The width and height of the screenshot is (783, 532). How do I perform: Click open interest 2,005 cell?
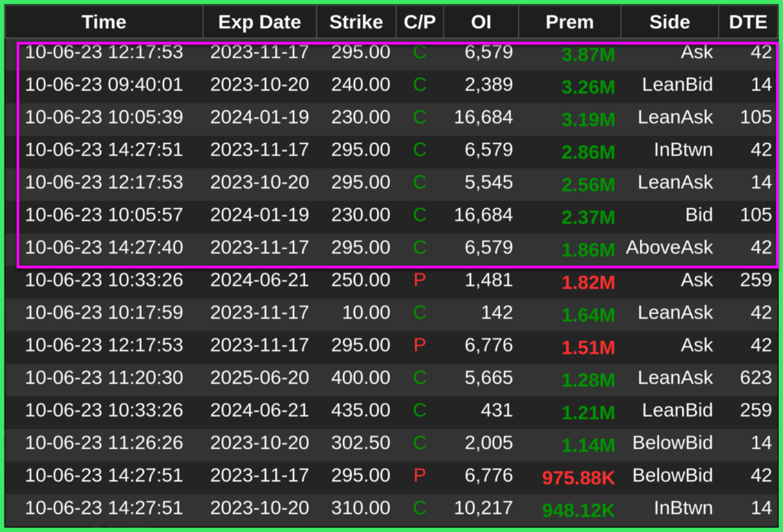(489, 443)
